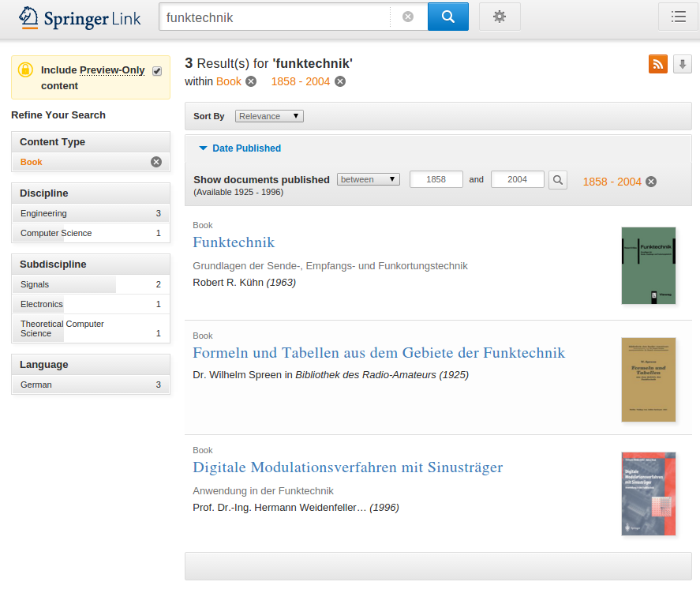
Task: Click author Dr. Wilhelm Spreen text
Action: (x=237, y=375)
